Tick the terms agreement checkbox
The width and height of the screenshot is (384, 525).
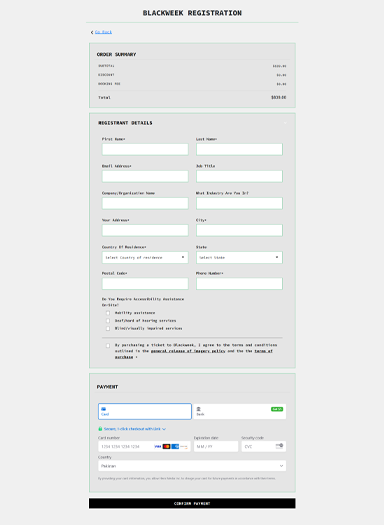point(108,346)
